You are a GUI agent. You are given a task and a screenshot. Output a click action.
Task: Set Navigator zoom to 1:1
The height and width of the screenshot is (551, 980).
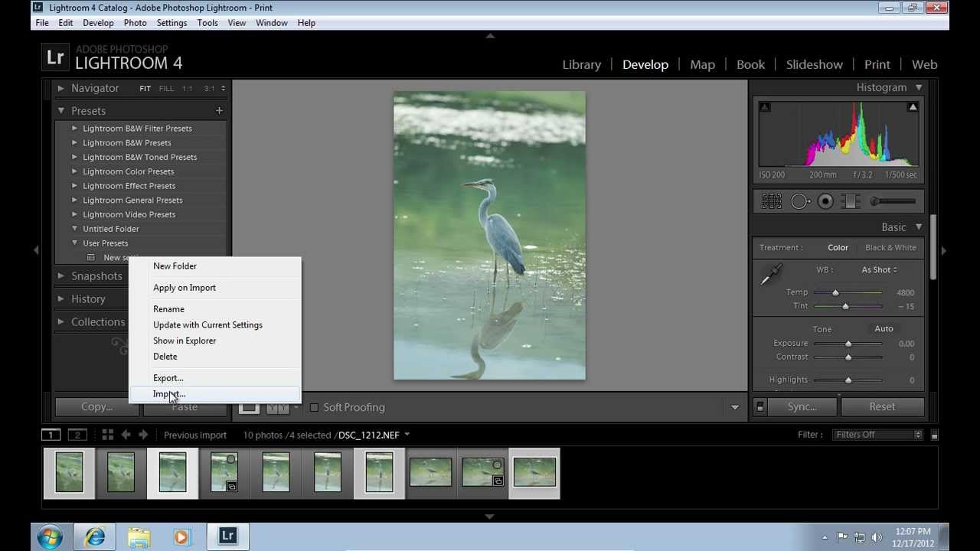pos(188,89)
